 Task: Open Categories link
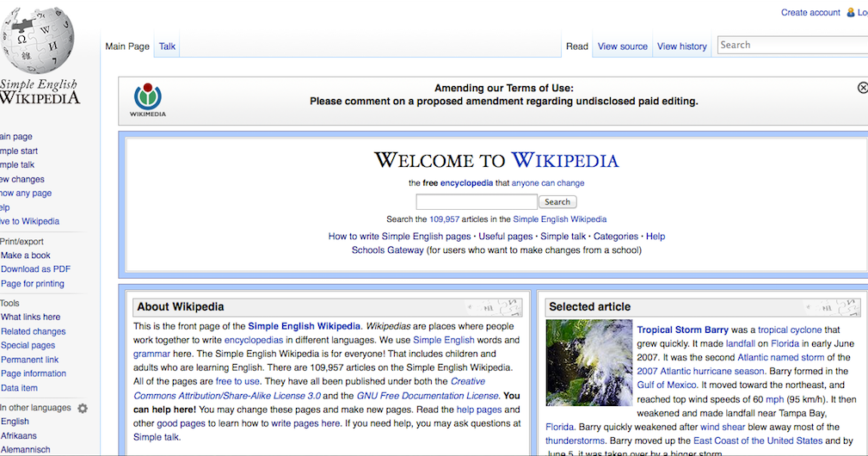pos(616,237)
